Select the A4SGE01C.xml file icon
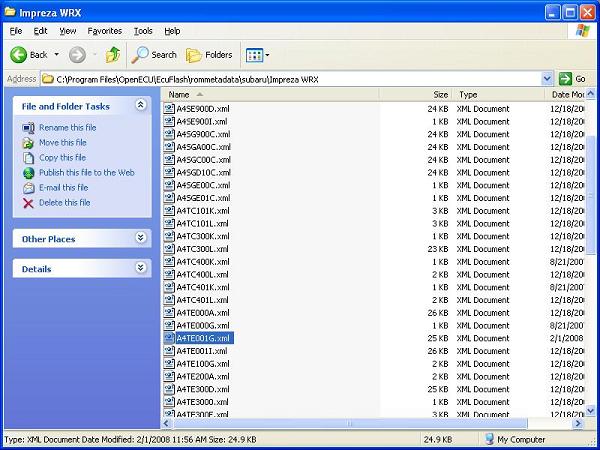This screenshot has width=600, height=450. pyautogui.click(x=169, y=198)
